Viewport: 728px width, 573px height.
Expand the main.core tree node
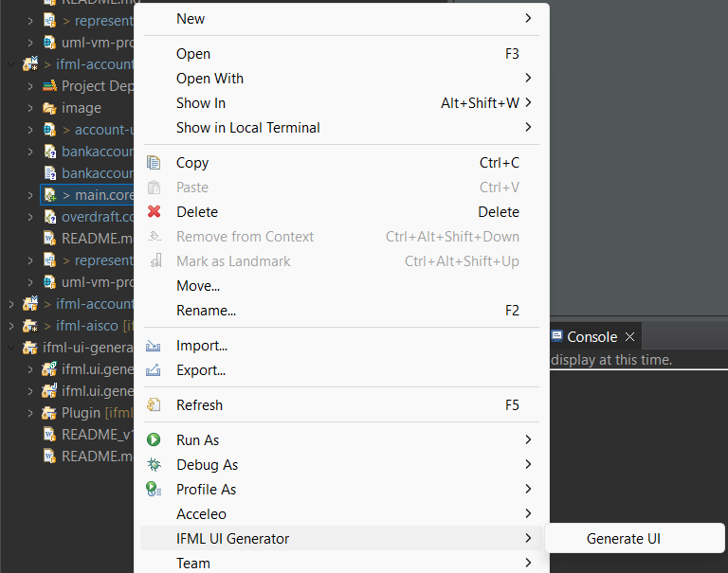[x=30, y=195]
